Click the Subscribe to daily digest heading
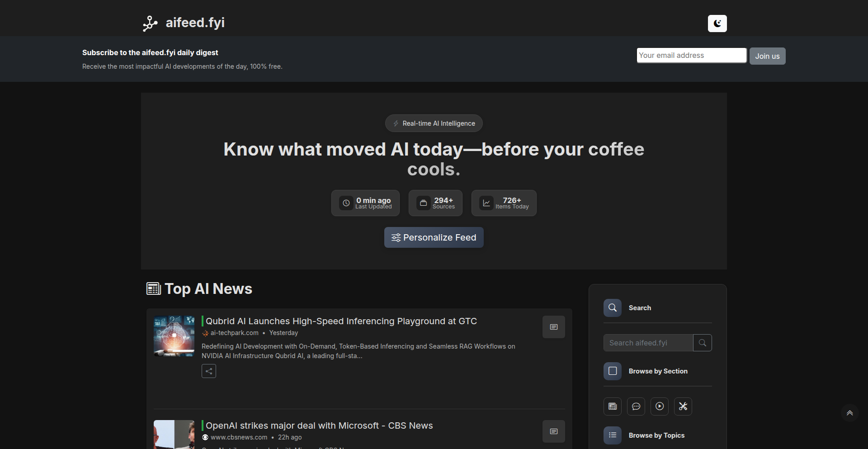 click(150, 52)
